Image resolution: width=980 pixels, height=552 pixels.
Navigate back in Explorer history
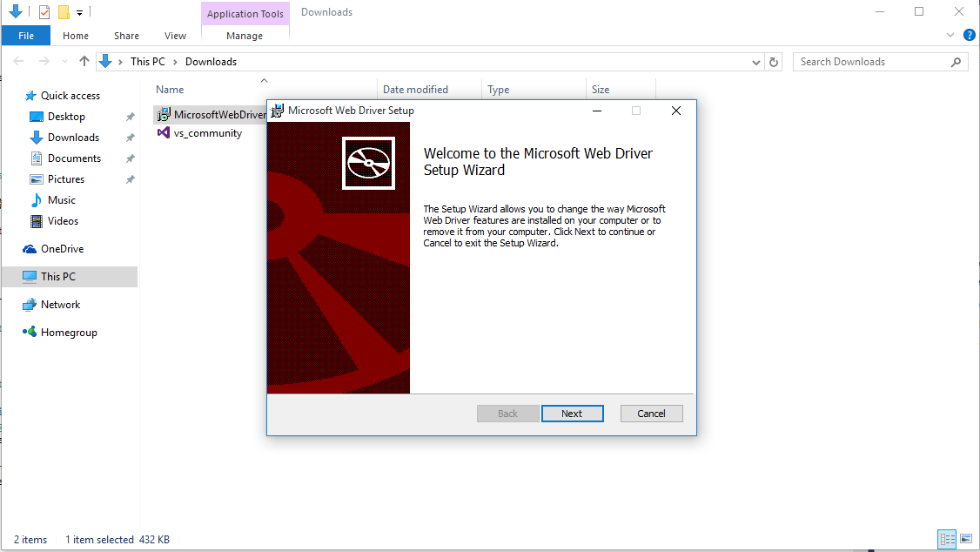click(19, 61)
